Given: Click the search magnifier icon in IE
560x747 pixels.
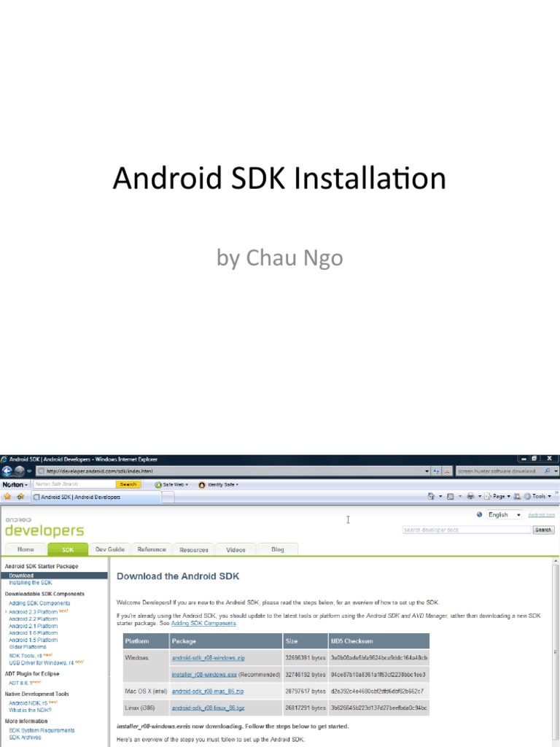Looking at the screenshot, I should point(547,471).
